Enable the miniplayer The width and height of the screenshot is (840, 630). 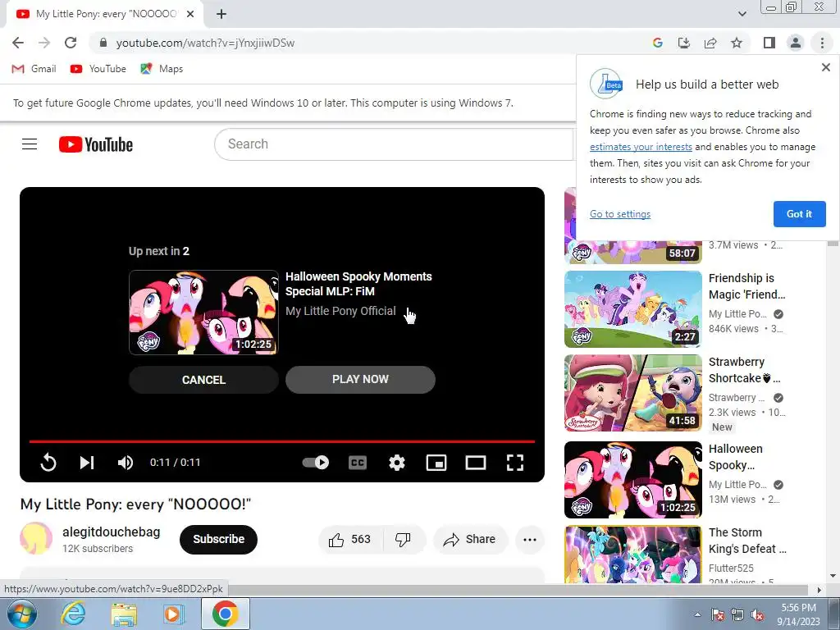click(436, 463)
